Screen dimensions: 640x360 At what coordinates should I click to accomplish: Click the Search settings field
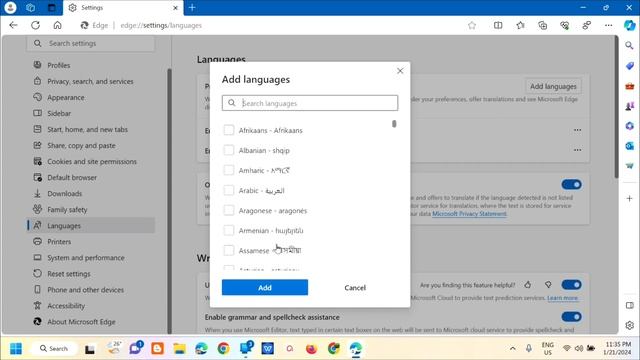(91, 43)
